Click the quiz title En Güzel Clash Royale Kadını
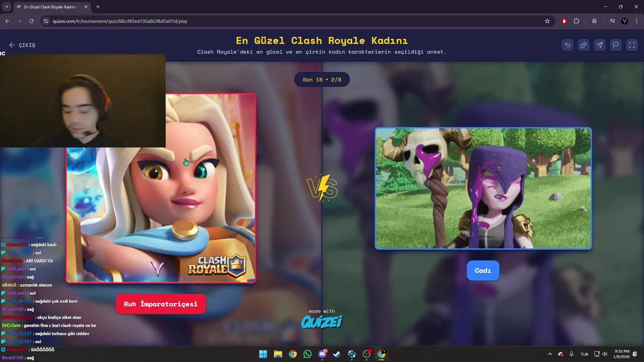 point(322,40)
